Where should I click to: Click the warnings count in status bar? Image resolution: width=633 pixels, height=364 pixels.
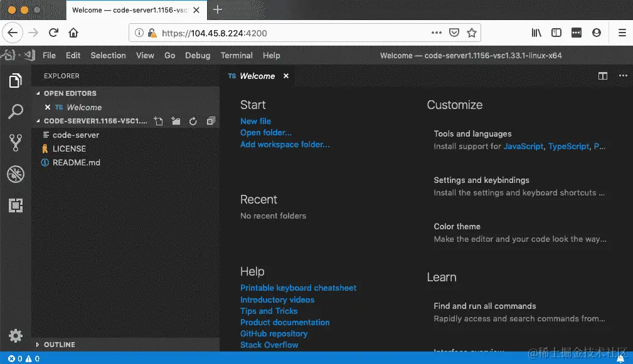(x=32, y=359)
